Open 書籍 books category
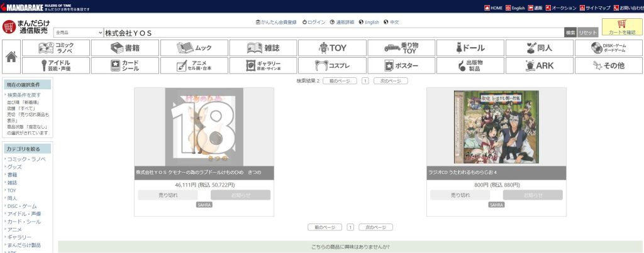The image size is (644, 253). click(x=125, y=48)
